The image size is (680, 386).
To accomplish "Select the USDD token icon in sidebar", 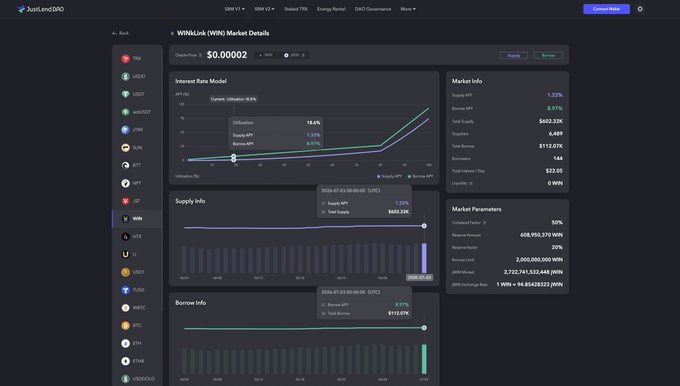I will pyautogui.click(x=125, y=76).
